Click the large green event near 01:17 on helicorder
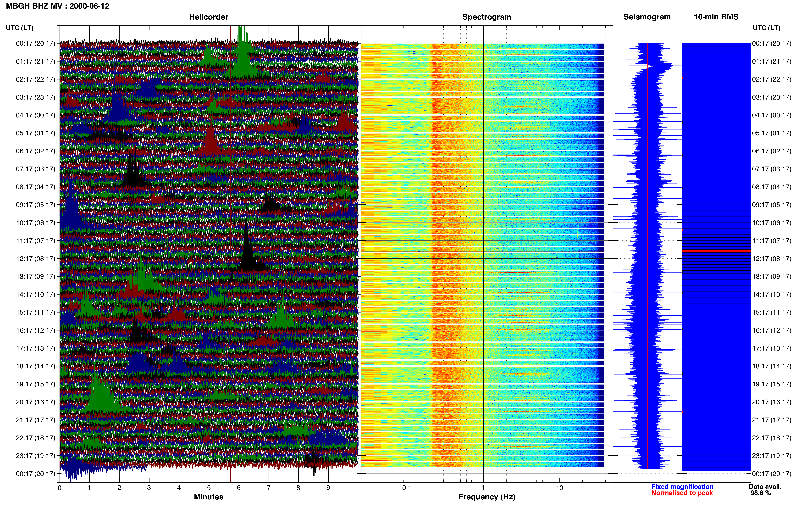Screen dimensions: 812x508 pos(243,52)
